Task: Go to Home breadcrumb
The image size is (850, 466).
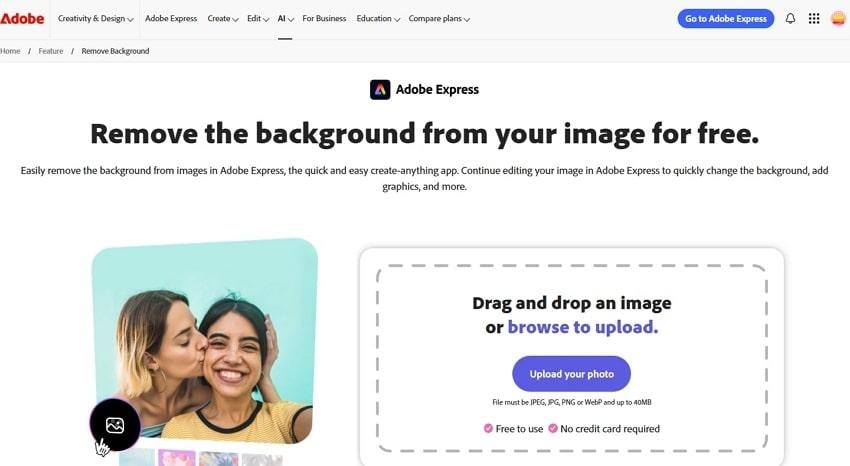Action: pyautogui.click(x=10, y=51)
